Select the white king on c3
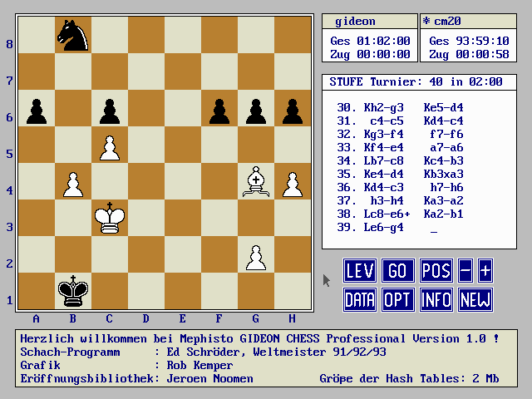The image size is (532, 399). 110,218
